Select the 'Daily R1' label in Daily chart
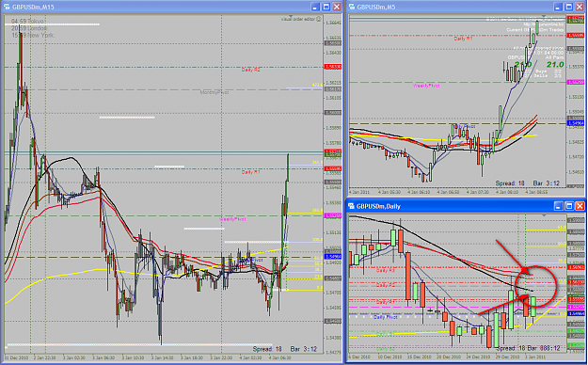This screenshot has width=588, height=365. click(386, 302)
